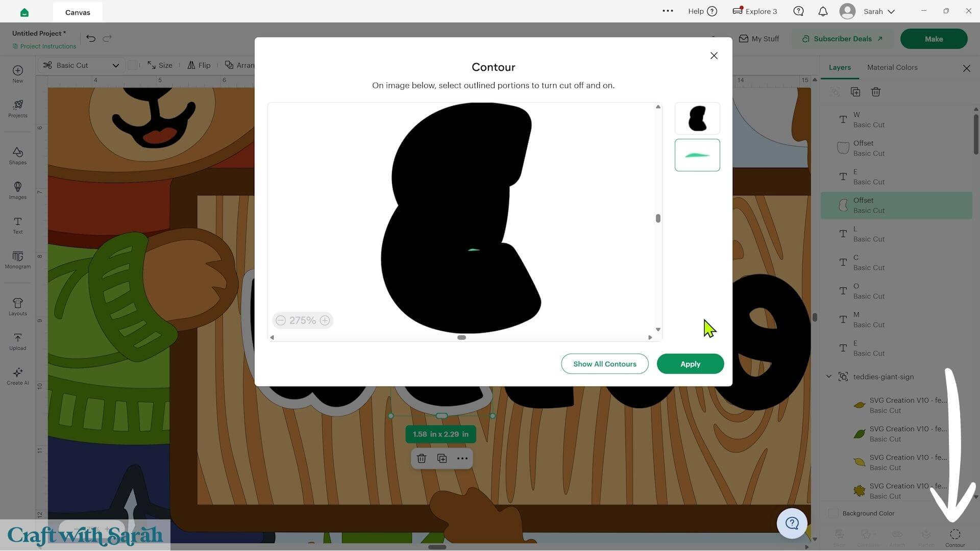Screen dimensions: 980x551
Task: Collapse the teddies-giant-sign group
Action: [829, 377]
